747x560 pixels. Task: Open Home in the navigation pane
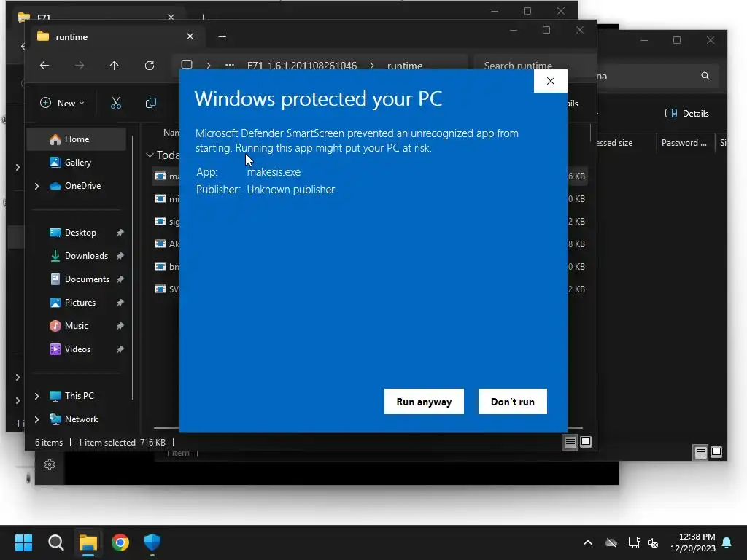point(76,139)
